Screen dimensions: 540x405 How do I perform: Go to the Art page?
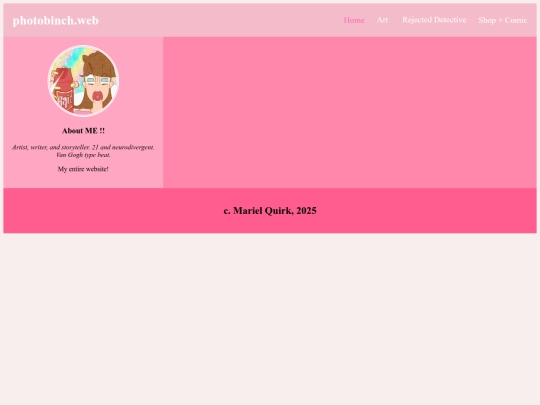coord(382,20)
